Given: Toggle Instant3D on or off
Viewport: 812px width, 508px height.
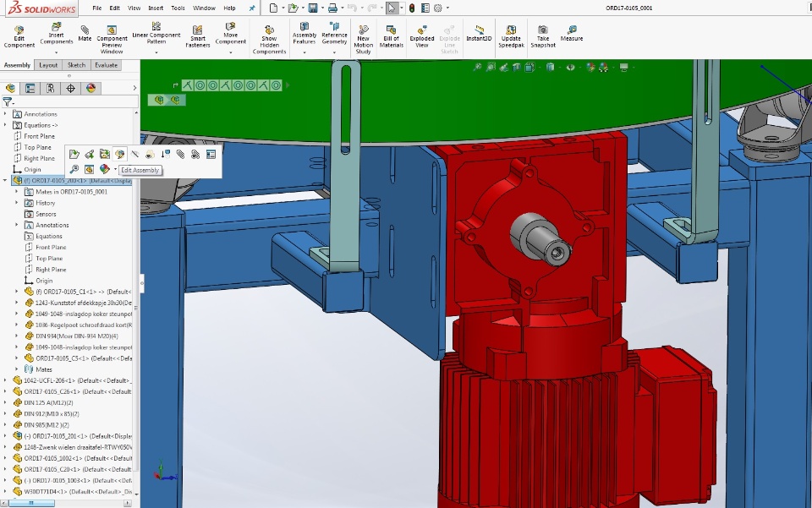Looking at the screenshot, I should point(479,33).
